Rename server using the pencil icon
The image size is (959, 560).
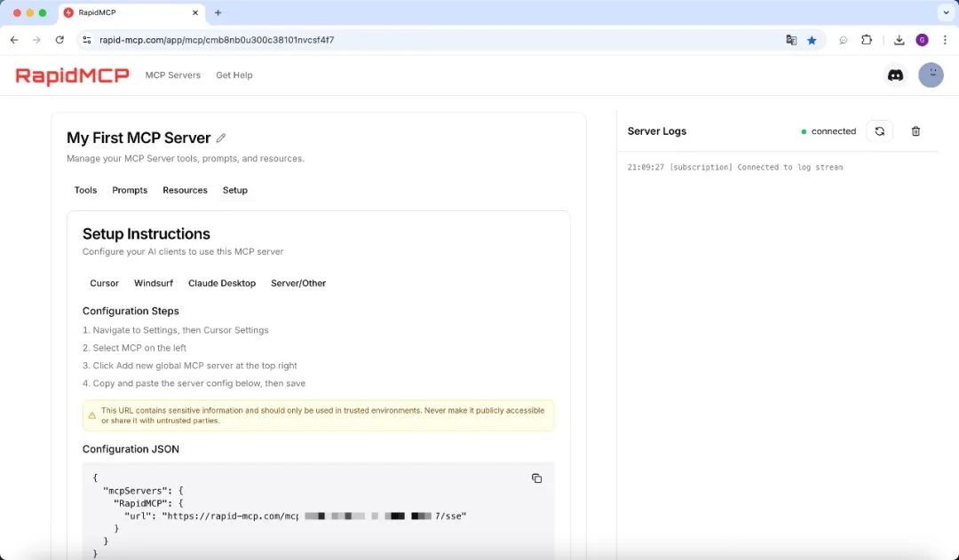coord(220,138)
